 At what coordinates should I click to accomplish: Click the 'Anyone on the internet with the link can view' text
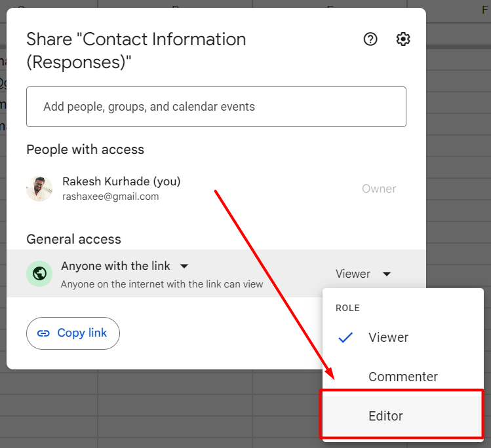(x=162, y=284)
